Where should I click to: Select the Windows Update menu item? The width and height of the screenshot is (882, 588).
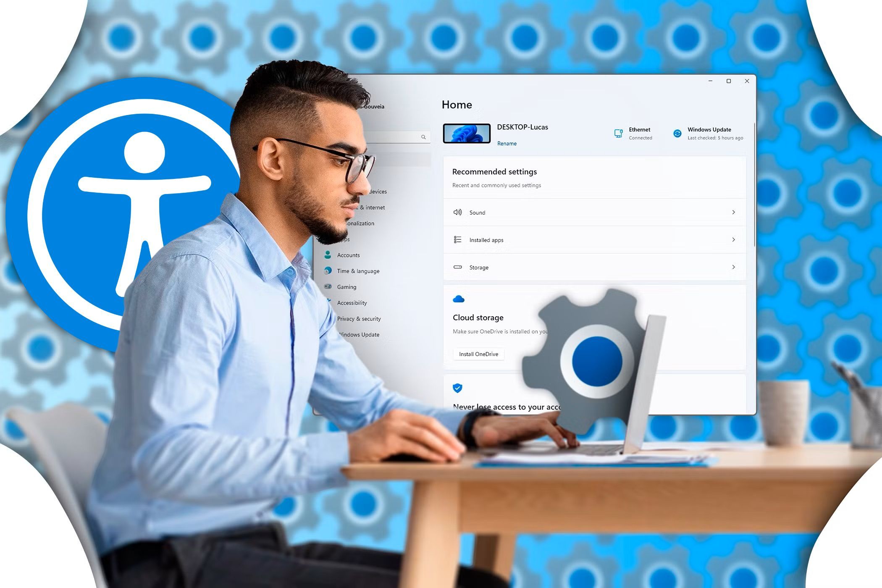click(x=359, y=335)
